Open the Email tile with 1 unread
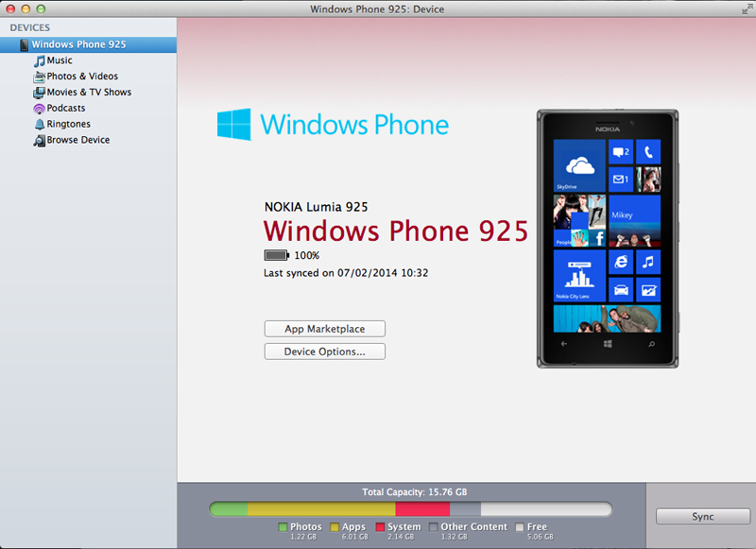This screenshot has height=549, width=756. coord(621,180)
